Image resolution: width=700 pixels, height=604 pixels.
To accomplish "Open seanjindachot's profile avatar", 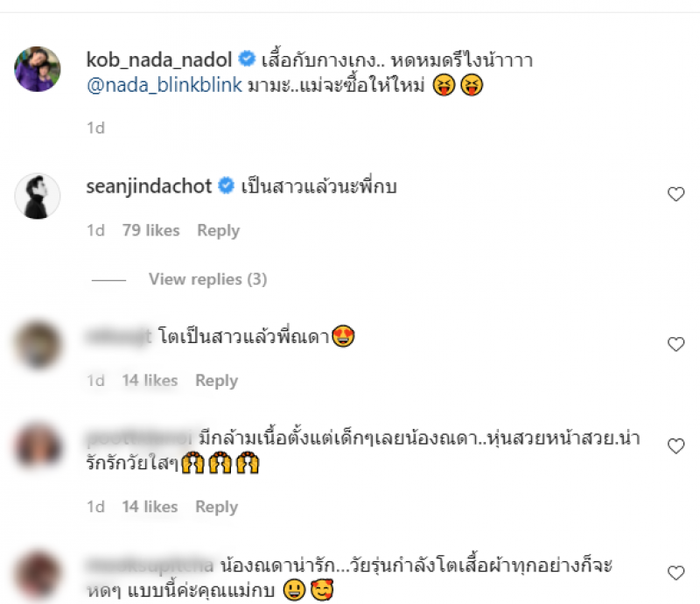I will coord(38,196).
